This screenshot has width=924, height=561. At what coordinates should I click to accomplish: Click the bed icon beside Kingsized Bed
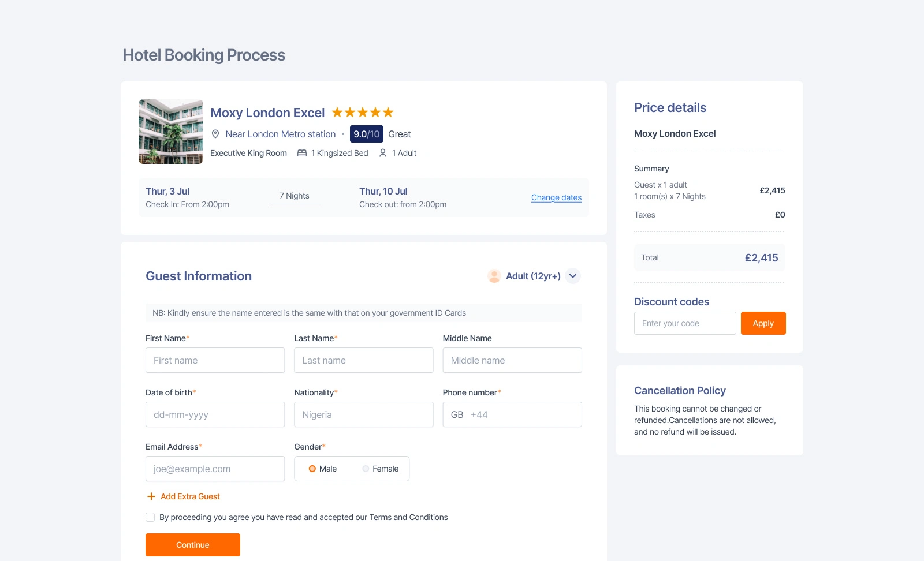pos(301,153)
